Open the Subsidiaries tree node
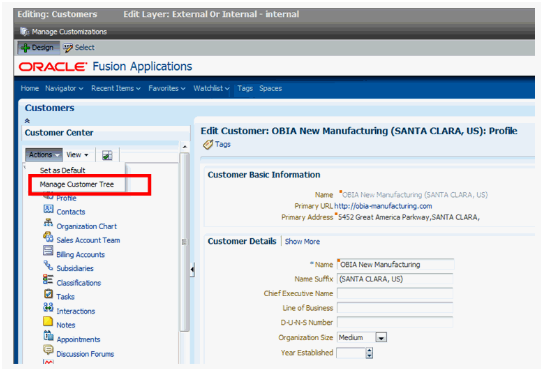 [75, 268]
